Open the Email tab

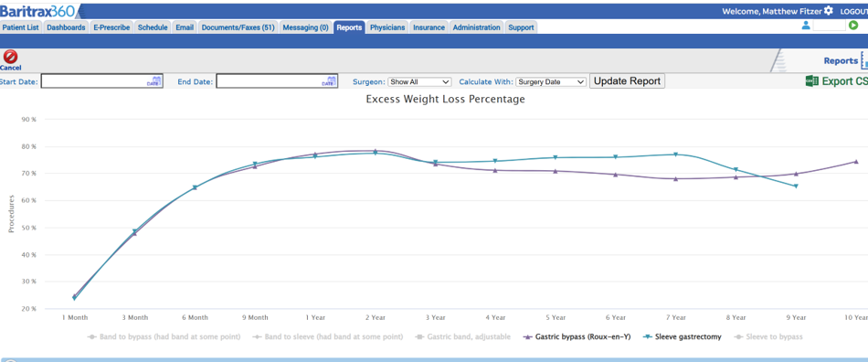(185, 27)
